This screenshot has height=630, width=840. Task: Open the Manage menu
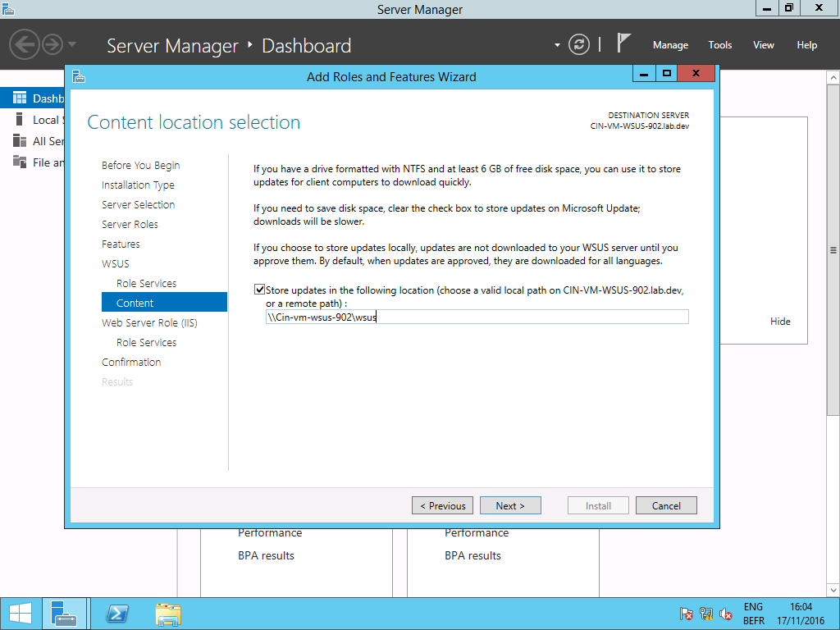[x=670, y=45]
